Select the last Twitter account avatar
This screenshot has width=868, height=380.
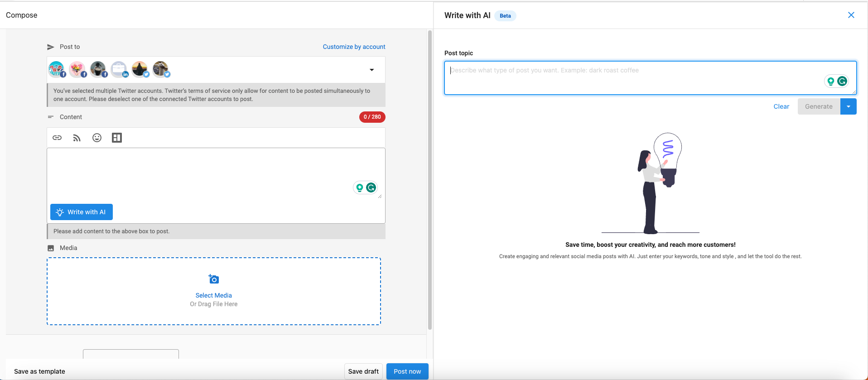point(161,69)
